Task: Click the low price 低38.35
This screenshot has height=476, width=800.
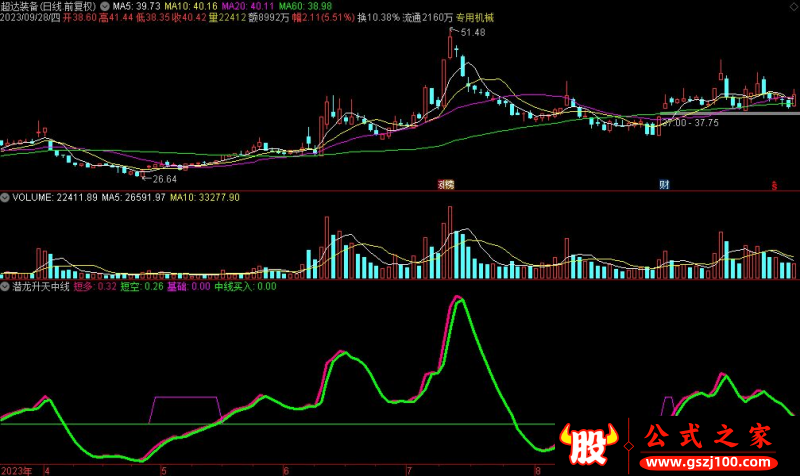Action: (x=153, y=18)
